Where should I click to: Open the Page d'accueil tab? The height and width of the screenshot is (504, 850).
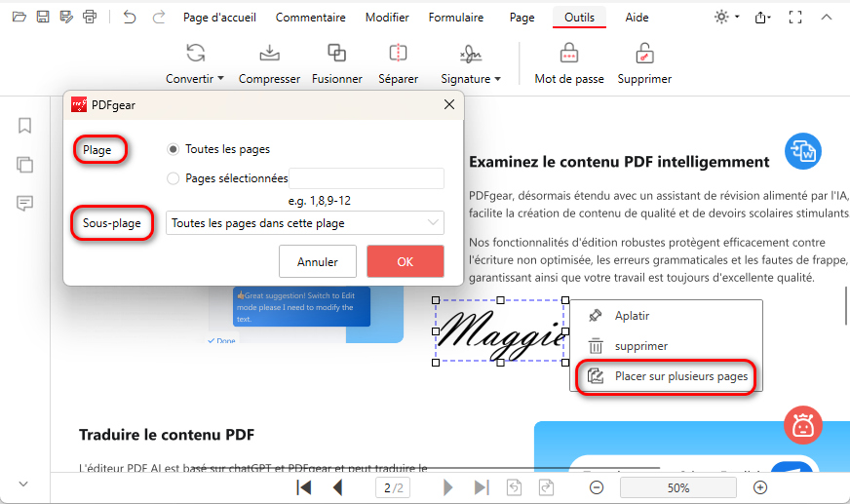tap(219, 18)
